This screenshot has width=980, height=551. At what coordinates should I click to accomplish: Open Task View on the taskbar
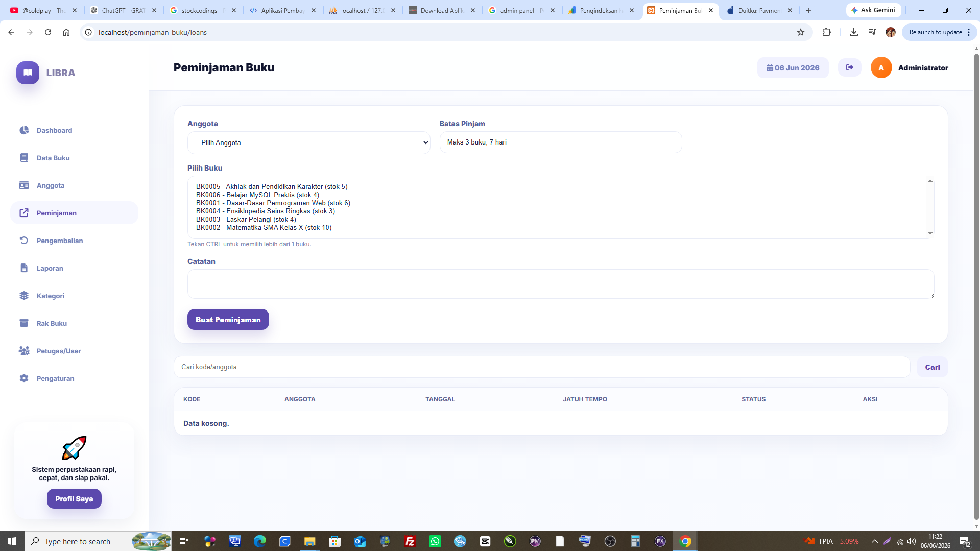click(184, 541)
